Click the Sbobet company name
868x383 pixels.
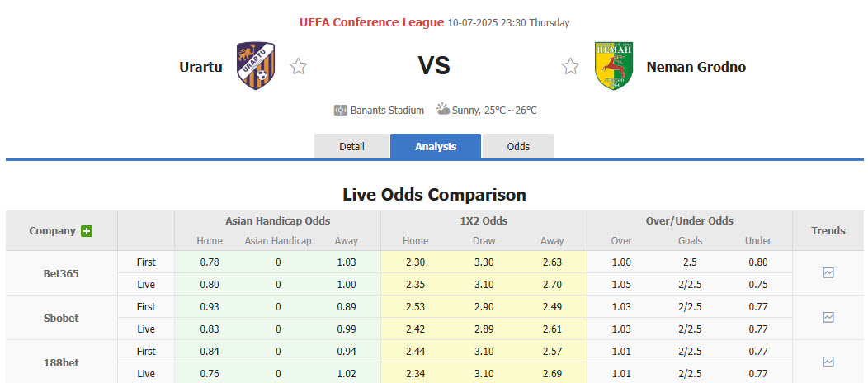tap(61, 318)
